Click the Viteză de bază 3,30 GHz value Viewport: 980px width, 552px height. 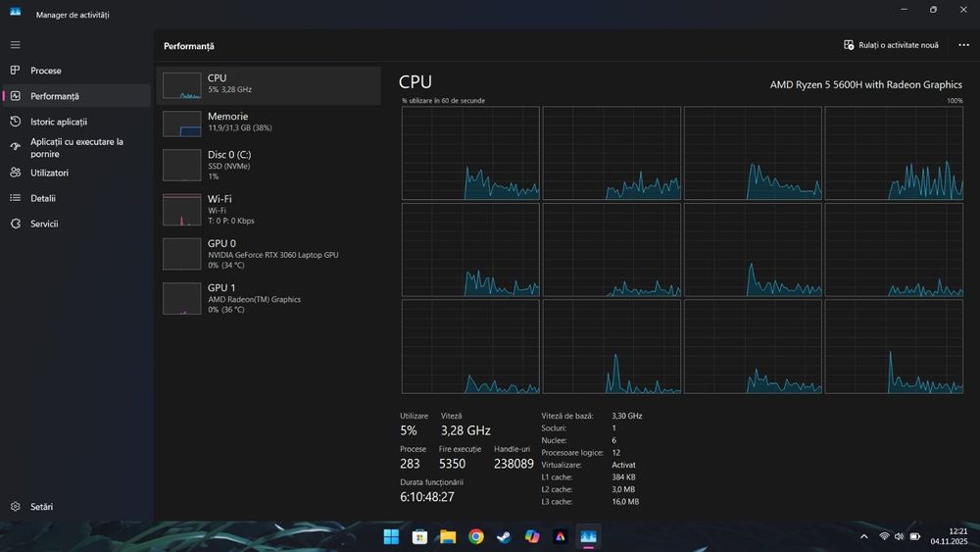pyautogui.click(x=627, y=416)
